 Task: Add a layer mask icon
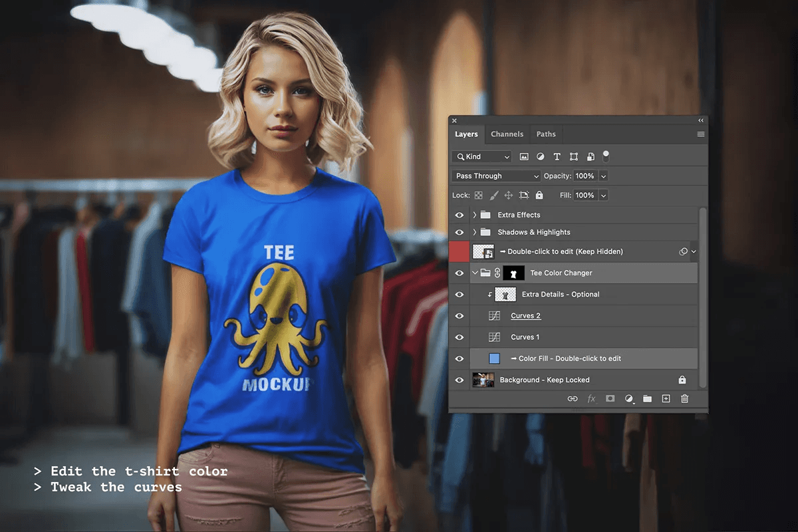[x=610, y=399]
